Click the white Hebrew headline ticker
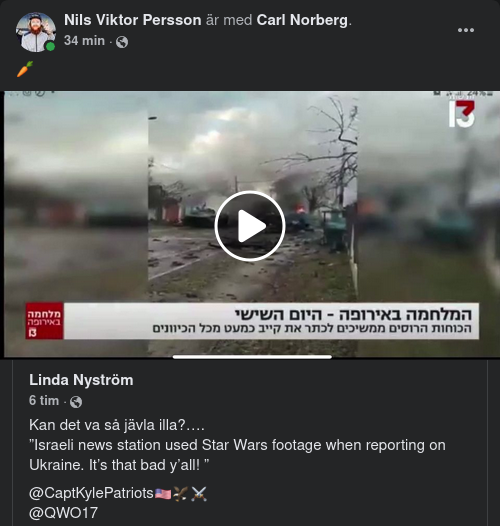Screen dimensions: 500x526 point(271,321)
